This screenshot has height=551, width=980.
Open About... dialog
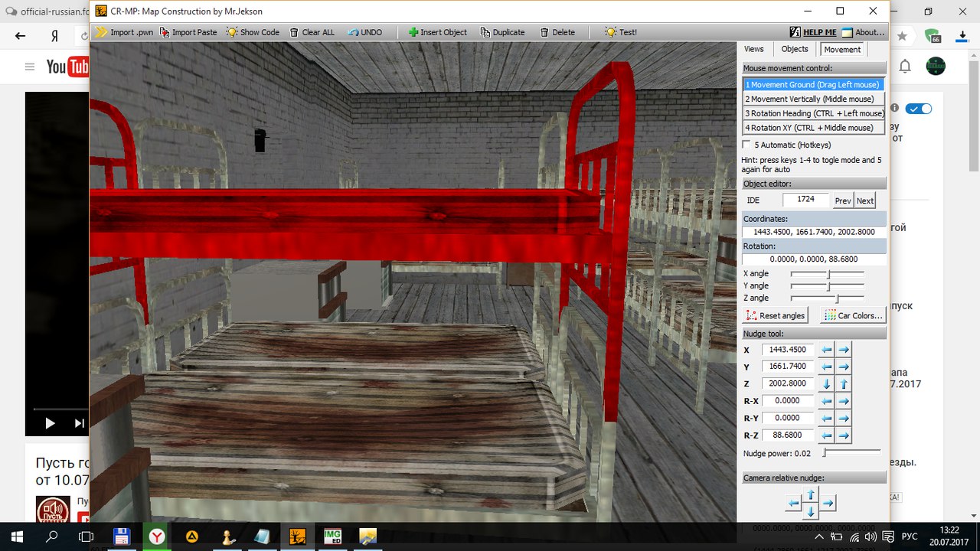tap(864, 32)
